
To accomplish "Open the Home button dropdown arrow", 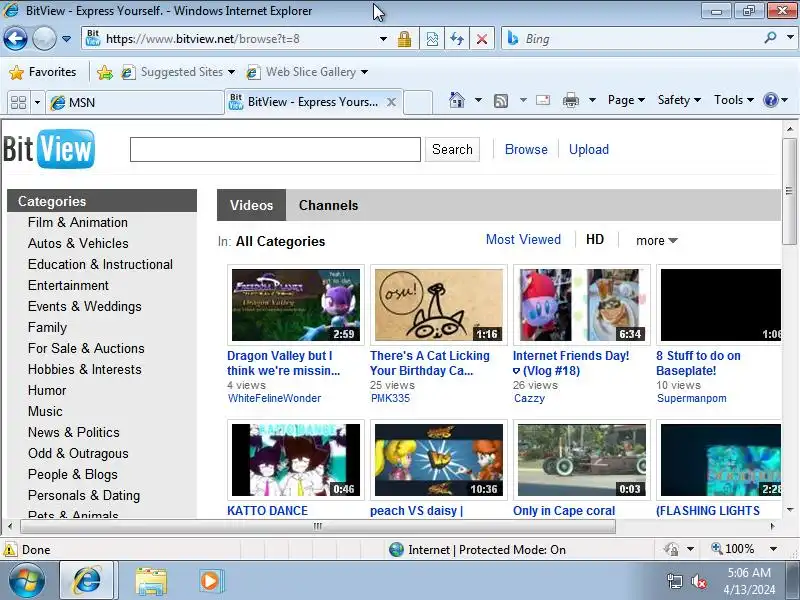I will coord(478,100).
